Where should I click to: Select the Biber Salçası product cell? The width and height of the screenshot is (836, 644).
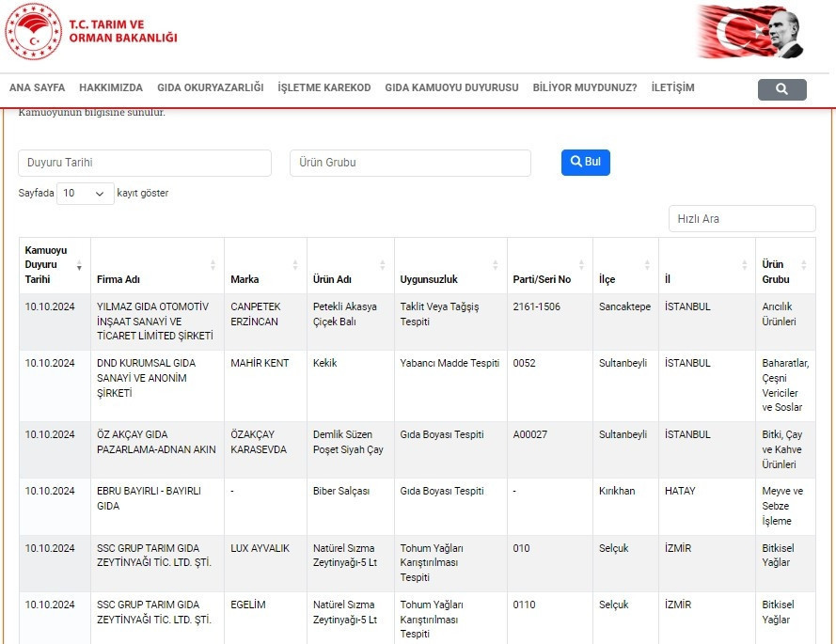350,507
